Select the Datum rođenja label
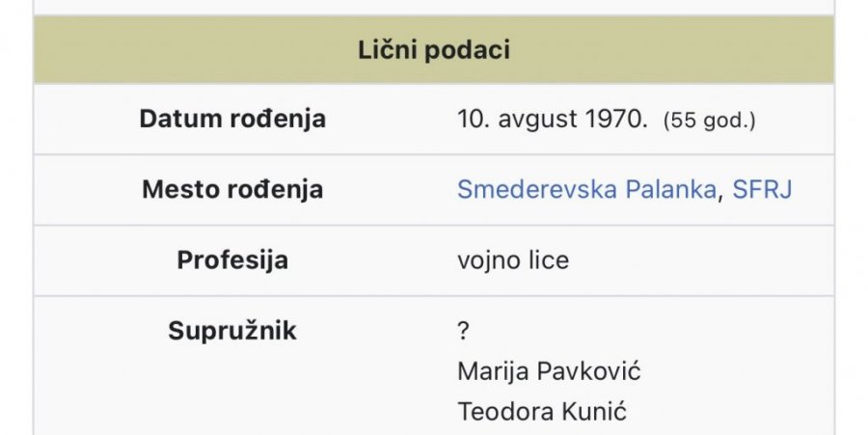Screen dimensions: 868x435 click(232, 120)
